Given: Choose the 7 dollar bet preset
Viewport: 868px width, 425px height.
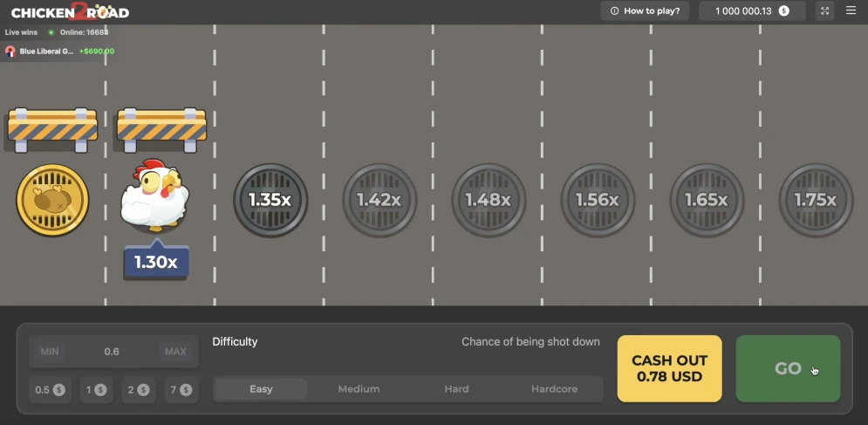Looking at the screenshot, I should (x=181, y=390).
